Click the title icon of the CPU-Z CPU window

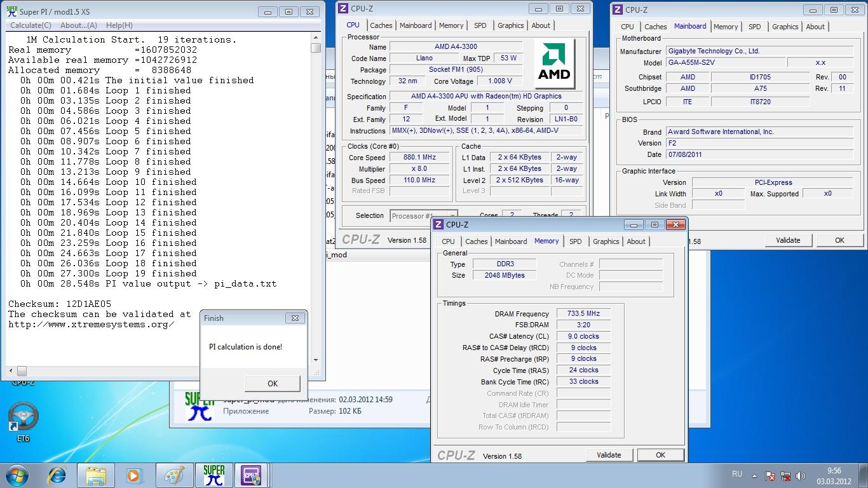click(x=343, y=8)
